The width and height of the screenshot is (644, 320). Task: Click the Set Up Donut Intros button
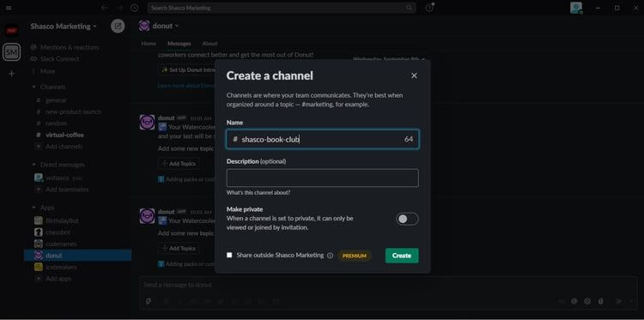coord(187,70)
